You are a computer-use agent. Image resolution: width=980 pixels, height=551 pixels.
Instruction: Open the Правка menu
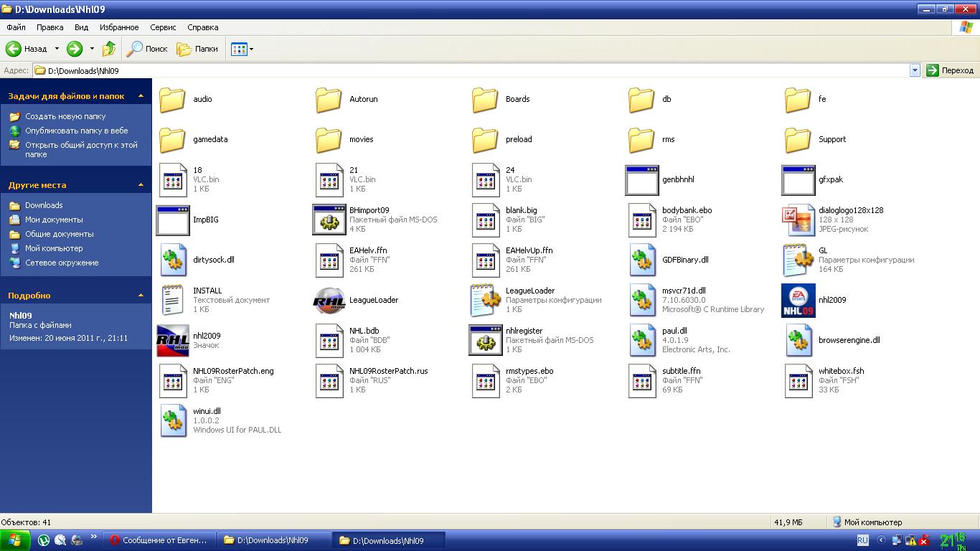(x=50, y=27)
